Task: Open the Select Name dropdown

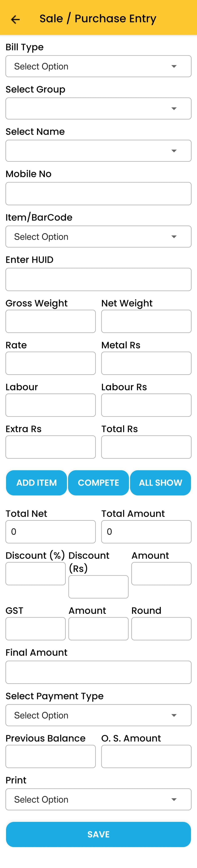Action: (x=98, y=151)
